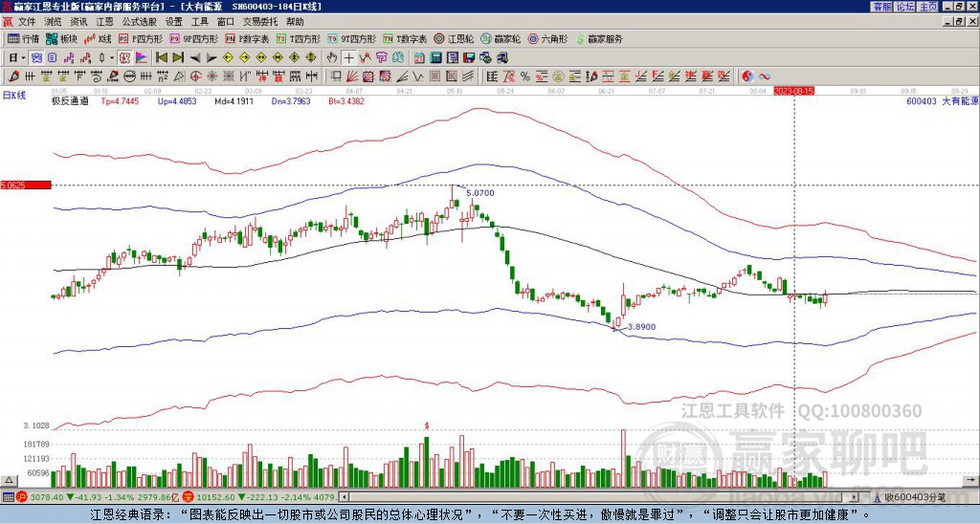Image resolution: width=980 pixels, height=524 pixels.
Task: Open the 公式选股 menu
Action: click(140, 22)
